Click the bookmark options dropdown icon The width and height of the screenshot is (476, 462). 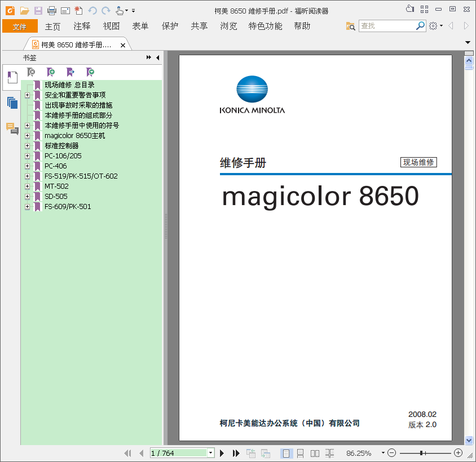tap(90, 72)
